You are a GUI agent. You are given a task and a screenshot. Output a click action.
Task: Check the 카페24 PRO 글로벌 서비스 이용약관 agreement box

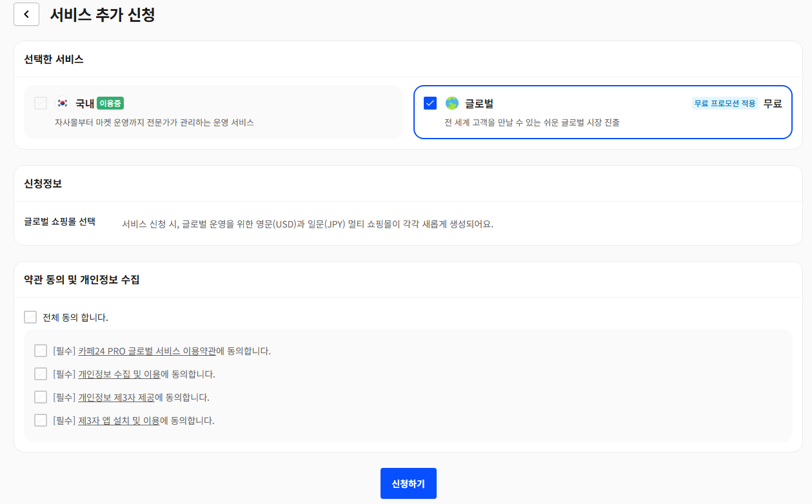point(41,351)
